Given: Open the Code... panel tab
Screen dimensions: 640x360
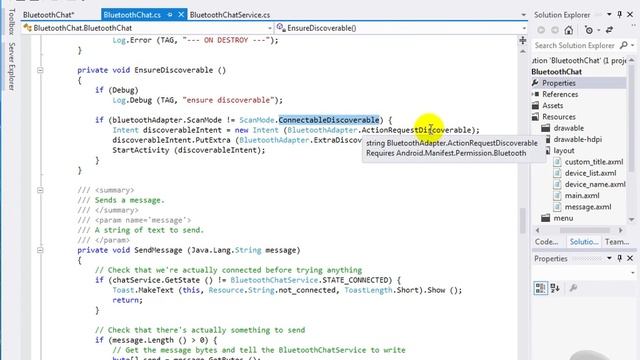Looking at the screenshot, I should click(547, 242).
